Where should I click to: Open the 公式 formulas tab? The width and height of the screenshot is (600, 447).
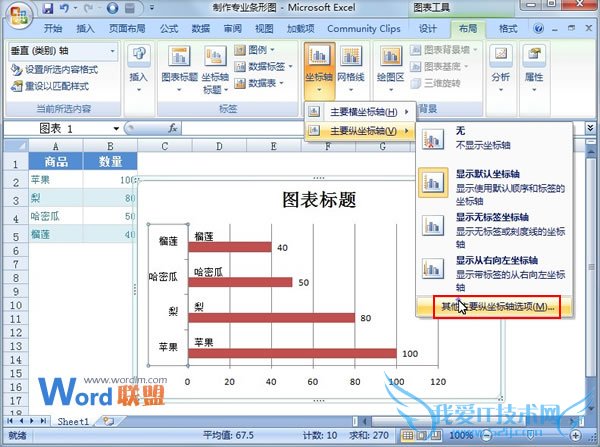(x=169, y=28)
